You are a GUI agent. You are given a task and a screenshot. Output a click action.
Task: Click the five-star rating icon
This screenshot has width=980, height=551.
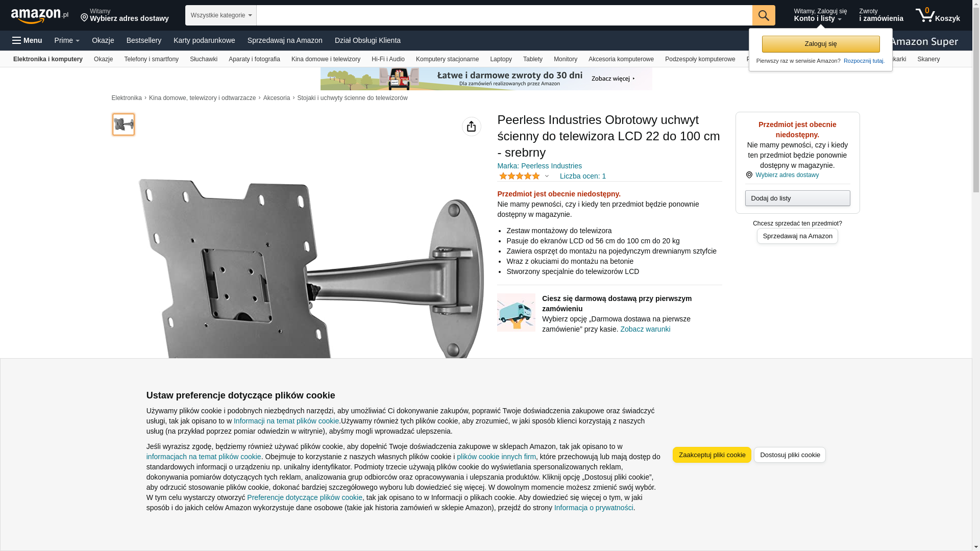tap(519, 176)
